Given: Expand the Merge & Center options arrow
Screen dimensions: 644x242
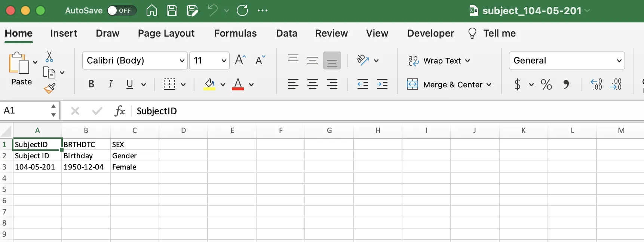Looking at the screenshot, I should click(489, 85).
